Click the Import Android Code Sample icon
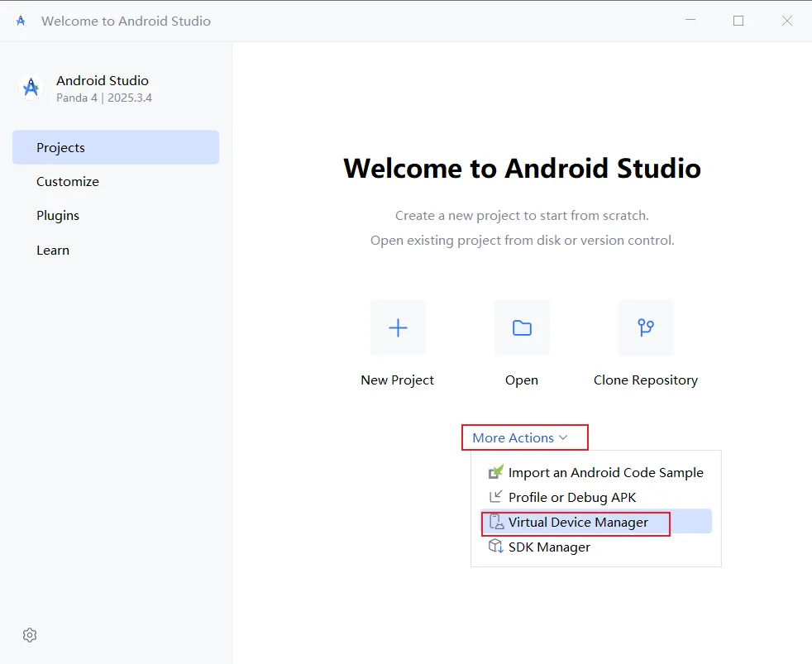This screenshot has height=664, width=812. [x=495, y=472]
